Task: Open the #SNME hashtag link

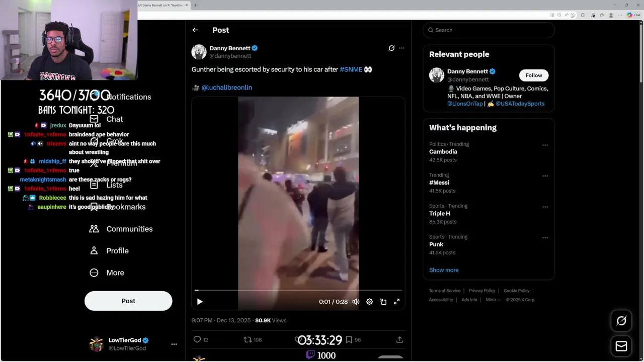Action: [351, 69]
